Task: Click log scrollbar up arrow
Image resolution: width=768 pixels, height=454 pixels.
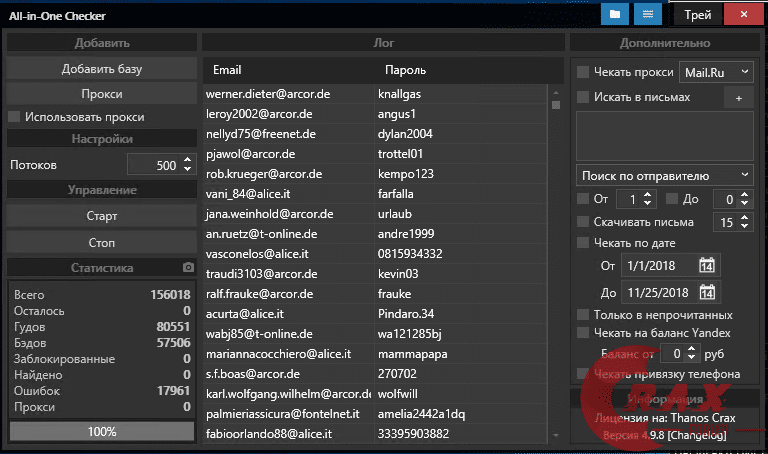Action: click(555, 92)
